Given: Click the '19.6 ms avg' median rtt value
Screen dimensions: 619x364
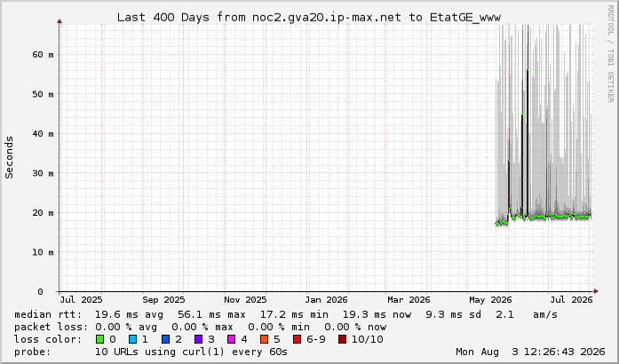Looking at the screenshot, I should pyautogui.click(x=129, y=314).
